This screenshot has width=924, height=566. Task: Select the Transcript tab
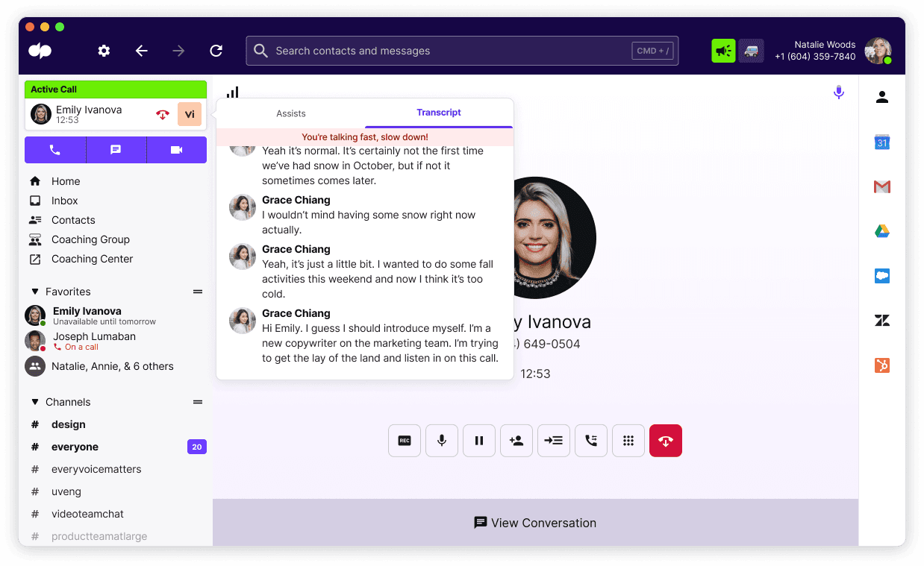click(439, 113)
